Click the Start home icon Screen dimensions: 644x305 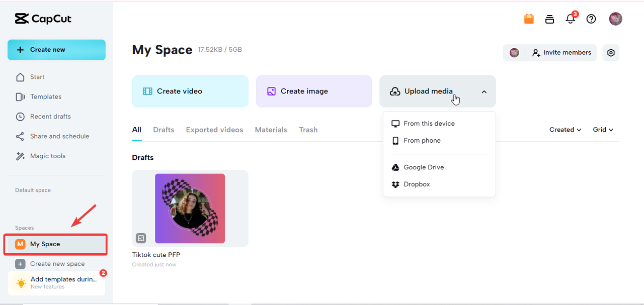(x=20, y=77)
